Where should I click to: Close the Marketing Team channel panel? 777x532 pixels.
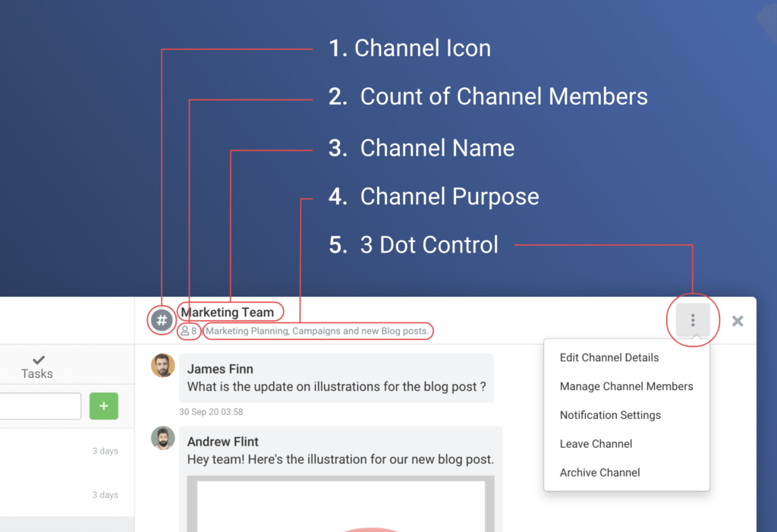coord(737,320)
